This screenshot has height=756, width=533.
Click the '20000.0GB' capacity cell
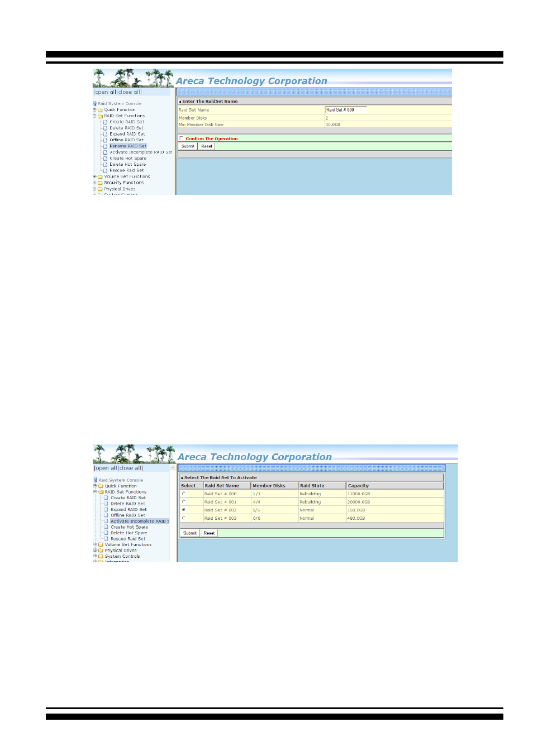[359, 502]
